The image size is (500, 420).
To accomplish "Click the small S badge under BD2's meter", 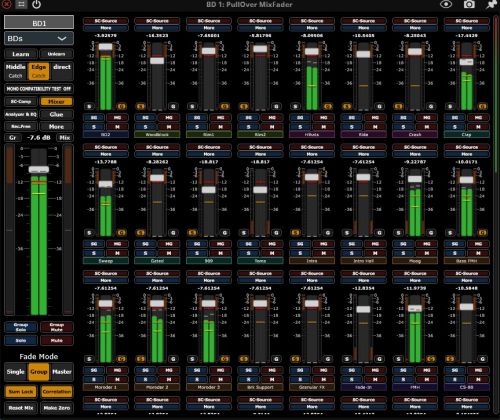I will pyautogui.click(x=89, y=107).
